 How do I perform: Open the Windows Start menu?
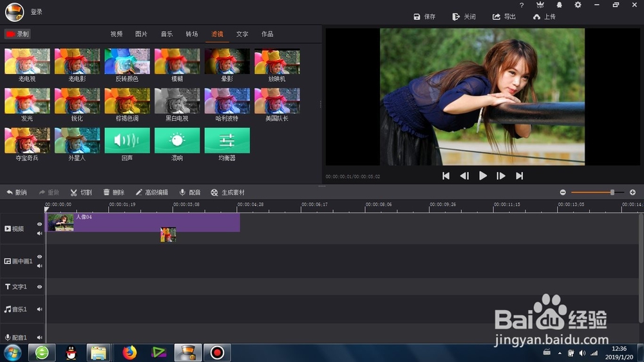pos(12,352)
